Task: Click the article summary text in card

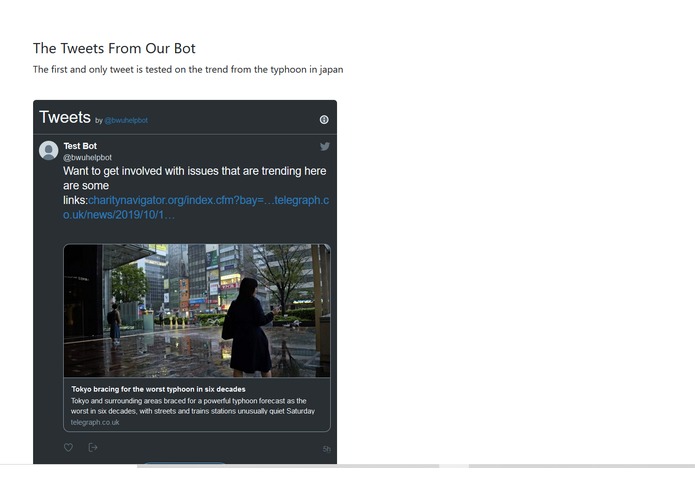Action: point(193,406)
